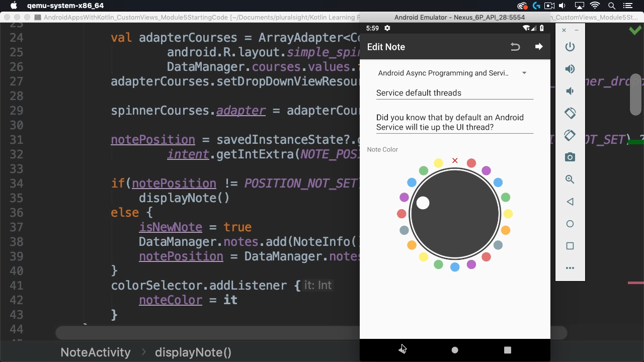This screenshot has height=362, width=644.
Task: Rotate the emulator left
Action: pos(570,113)
